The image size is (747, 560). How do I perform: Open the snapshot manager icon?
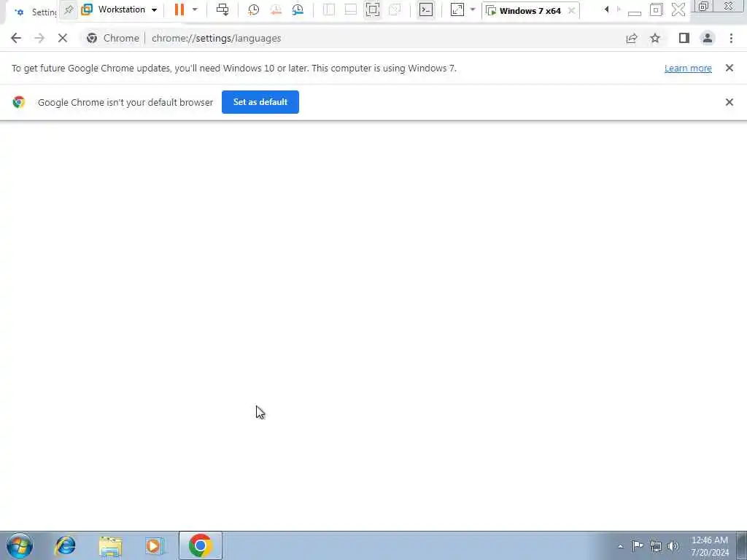(298, 9)
